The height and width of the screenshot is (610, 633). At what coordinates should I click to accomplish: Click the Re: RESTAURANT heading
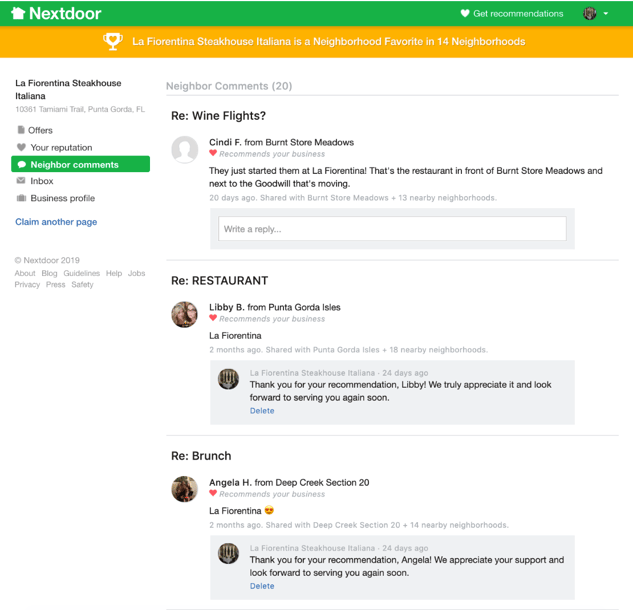tap(220, 281)
